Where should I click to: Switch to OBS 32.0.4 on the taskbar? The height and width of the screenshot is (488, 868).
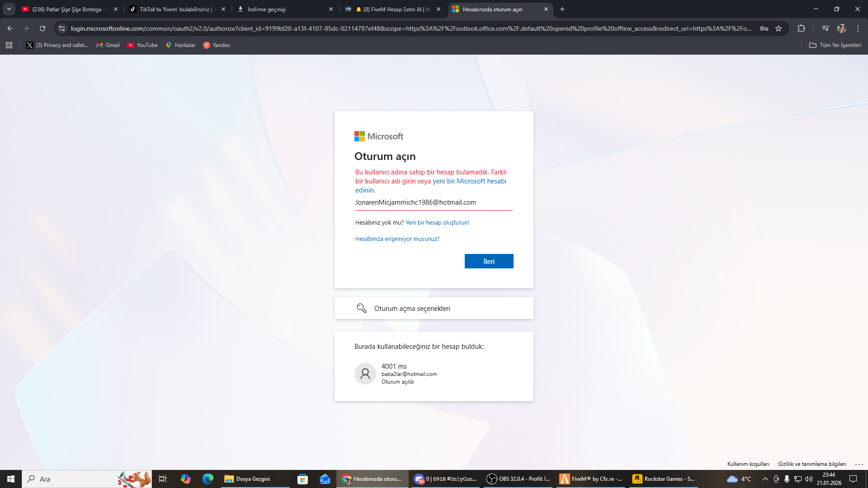519,479
